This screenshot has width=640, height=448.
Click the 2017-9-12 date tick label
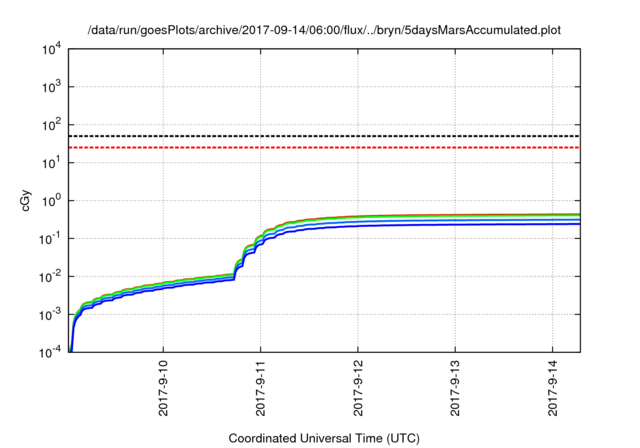click(x=358, y=388)
